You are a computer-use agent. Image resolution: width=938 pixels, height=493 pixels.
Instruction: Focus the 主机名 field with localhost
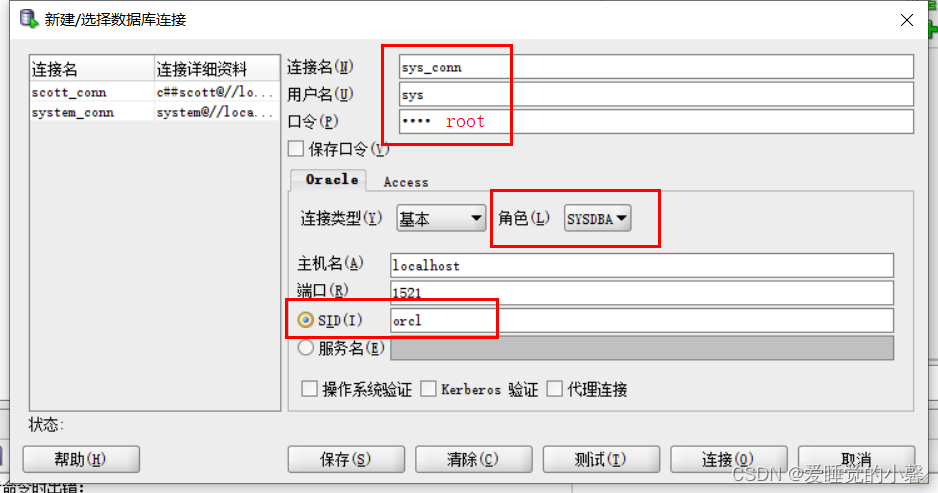(x=642, y=265)
